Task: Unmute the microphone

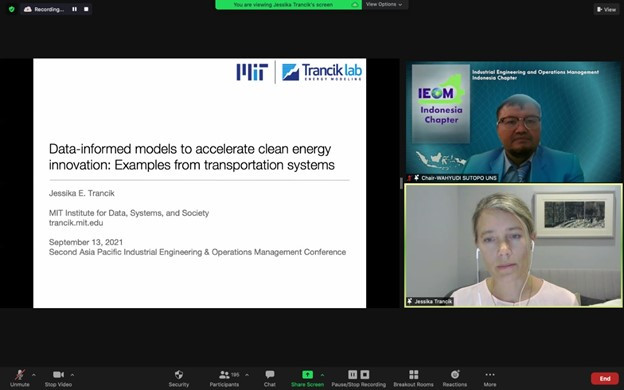Action: click(x=20, y=378)
